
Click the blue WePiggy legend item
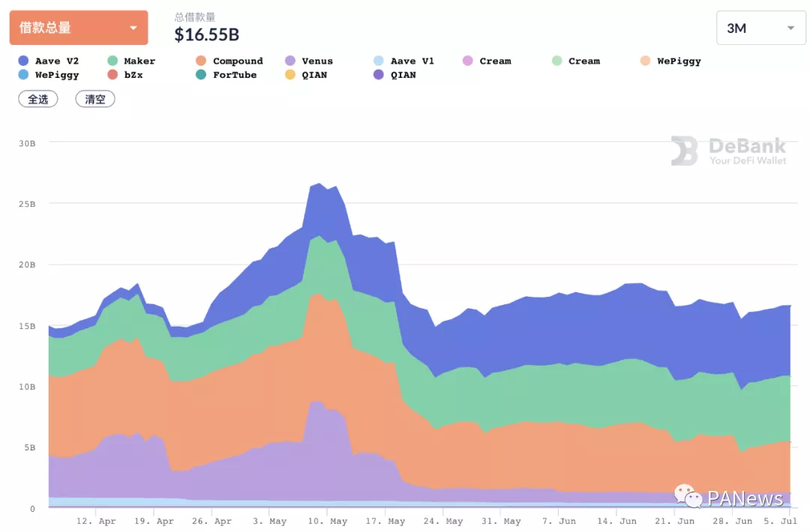tap(49, 75)
